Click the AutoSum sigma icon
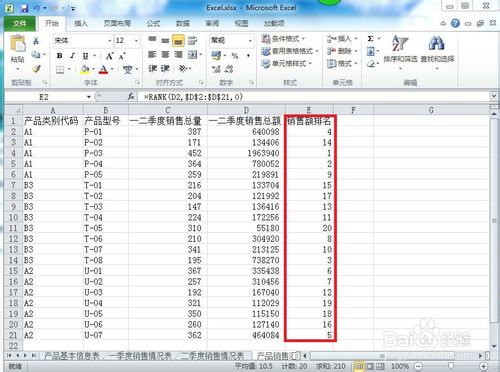500x372 pixels. (370, 39)
